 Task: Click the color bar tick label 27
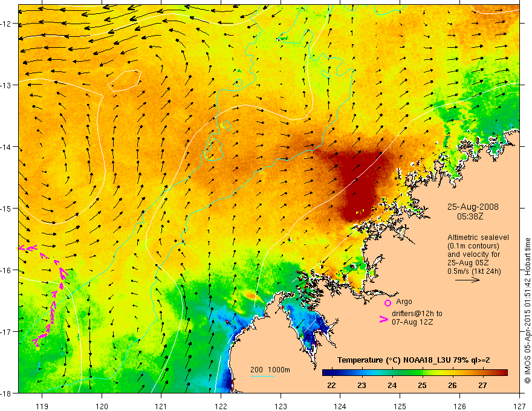click(482, 385)
